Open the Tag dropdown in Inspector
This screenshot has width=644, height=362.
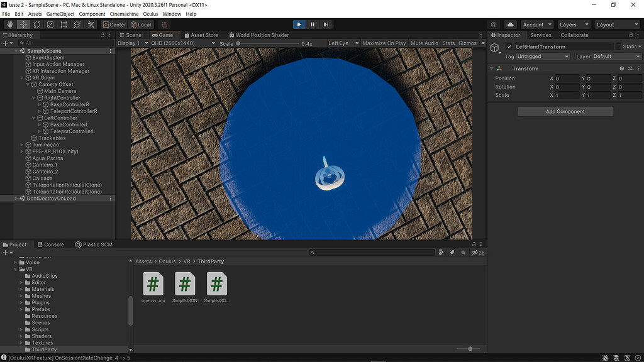tap(542, 56)
